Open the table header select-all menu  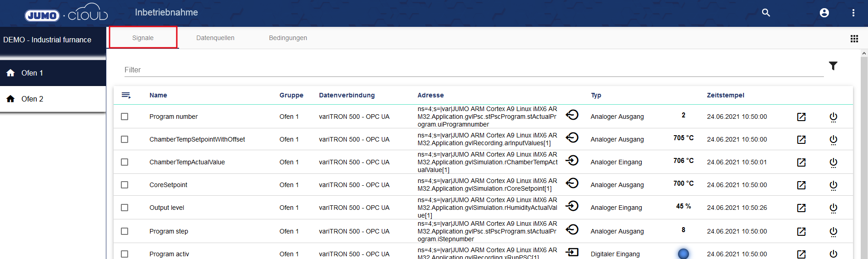point(126,95)
